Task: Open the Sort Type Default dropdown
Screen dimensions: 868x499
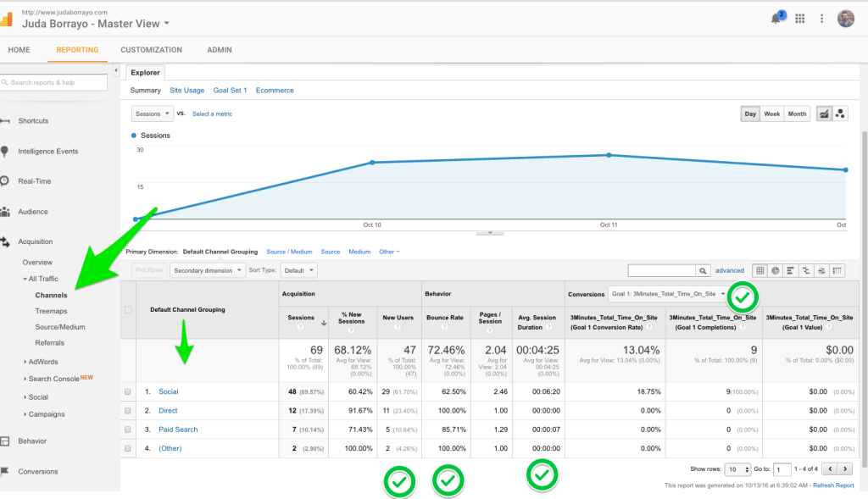Action: pyautogui.click(x=299, y=270)
